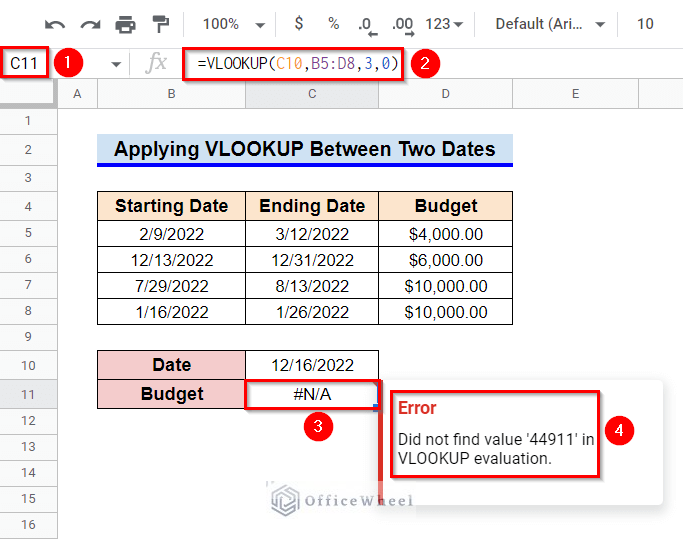Select column D header
The image size is (683, 539).
(445, 94)
